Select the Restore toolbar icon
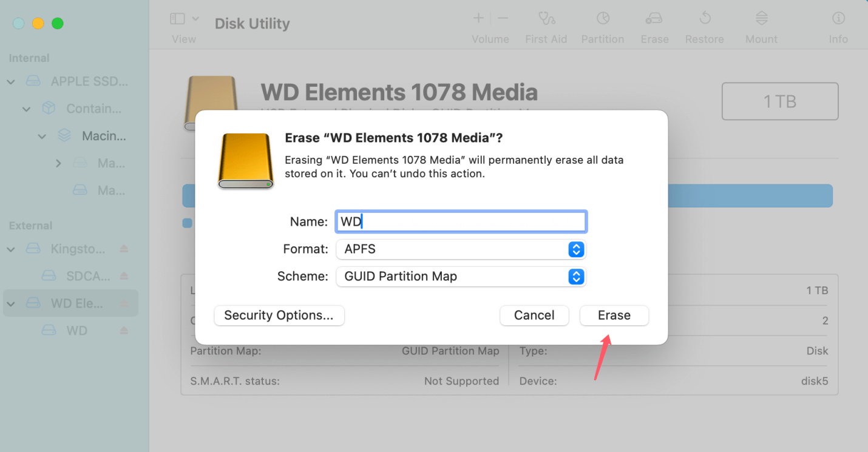This screenshot has height=452, width=868. pyautogui.click(x=704, y=24)
